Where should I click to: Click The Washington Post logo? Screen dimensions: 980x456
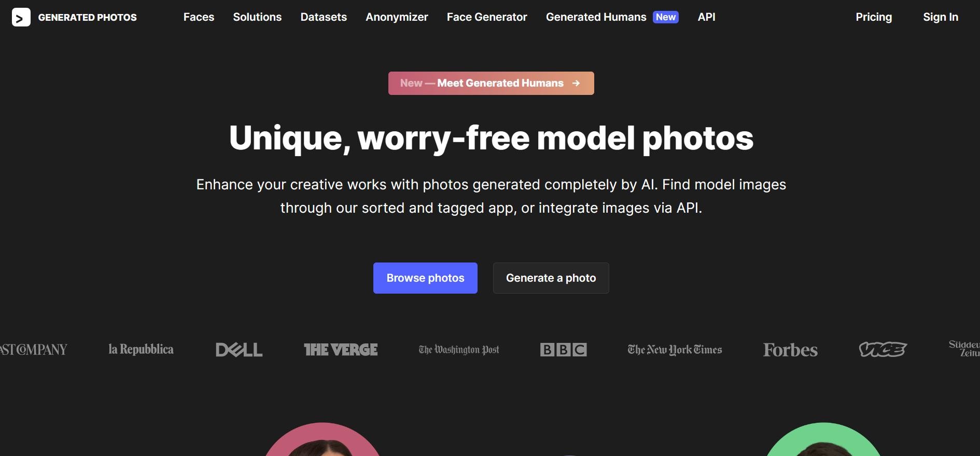[459, 350]
